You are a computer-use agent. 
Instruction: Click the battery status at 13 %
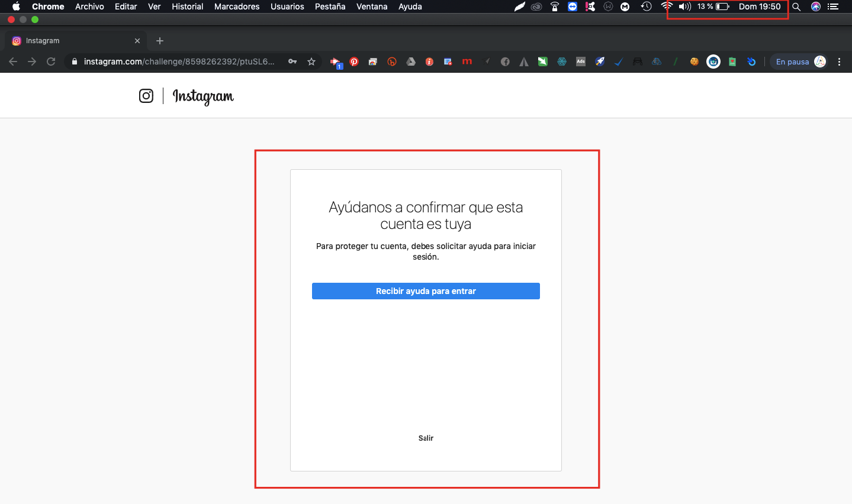click(713, 7)
